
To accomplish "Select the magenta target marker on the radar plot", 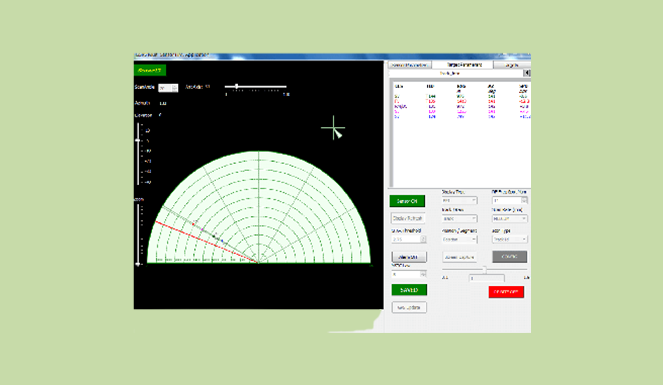I will pyautogui.click(x=202, y=229).
